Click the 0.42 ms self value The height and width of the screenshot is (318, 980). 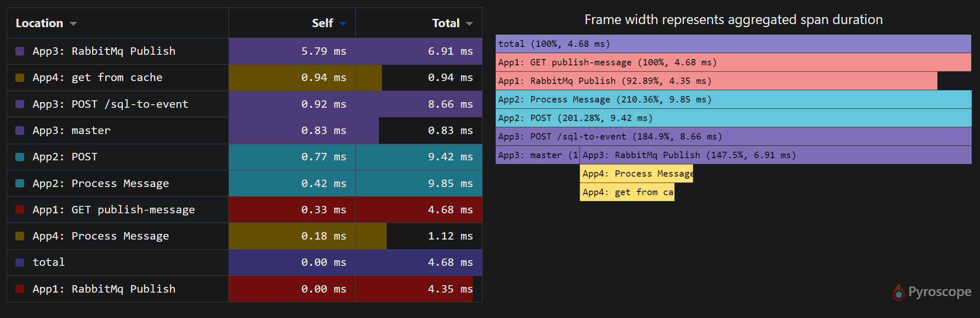pos(324,184)
